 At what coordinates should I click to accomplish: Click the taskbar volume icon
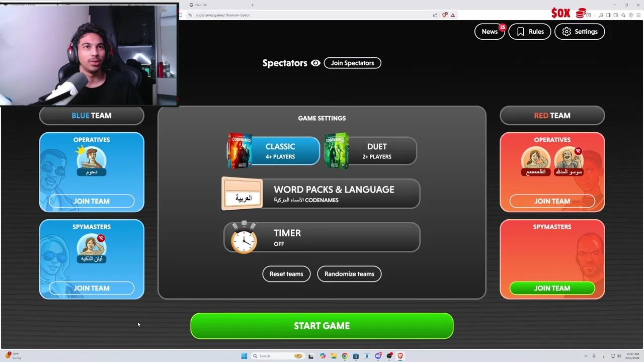[619, 356]
